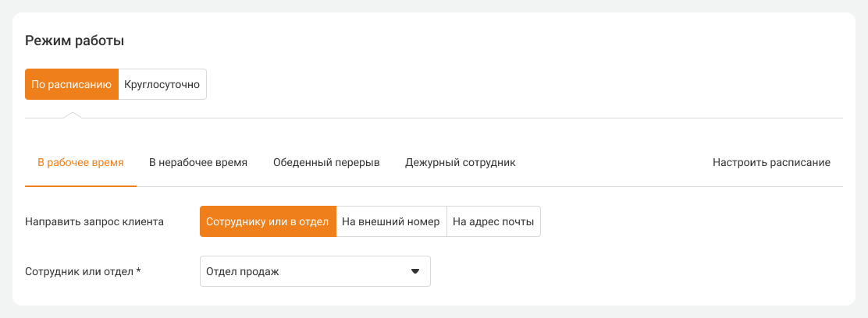
Task: Switch to Круглосуточно mode
Action: click(x=162, y=84)
